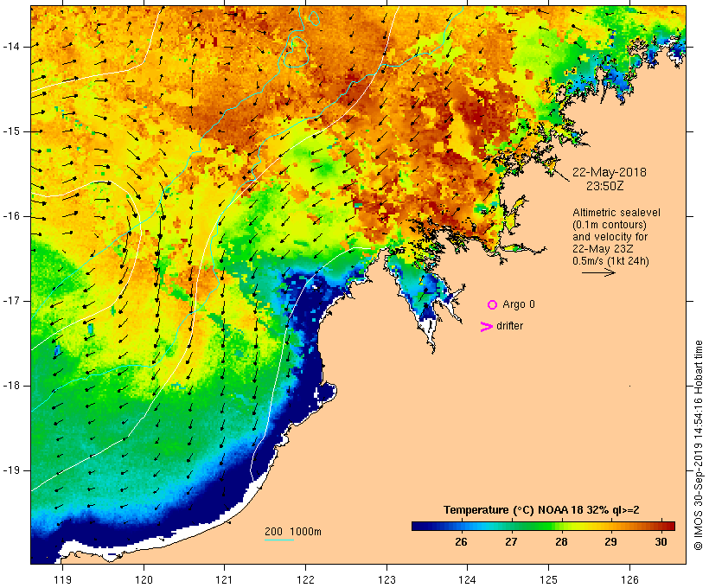
Task: Click the longitude axis label 126
Action: tap(629, 580)
